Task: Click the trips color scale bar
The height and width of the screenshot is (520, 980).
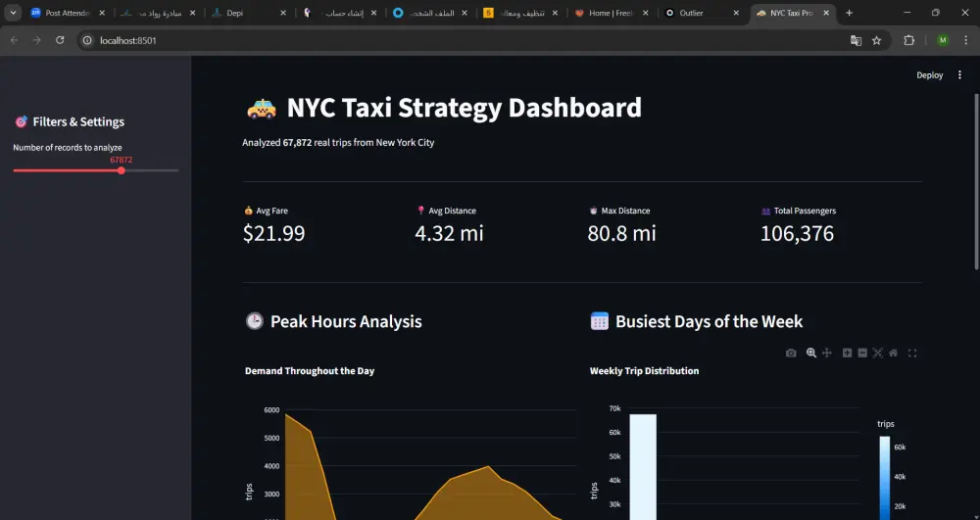Action: click(884, 478)
